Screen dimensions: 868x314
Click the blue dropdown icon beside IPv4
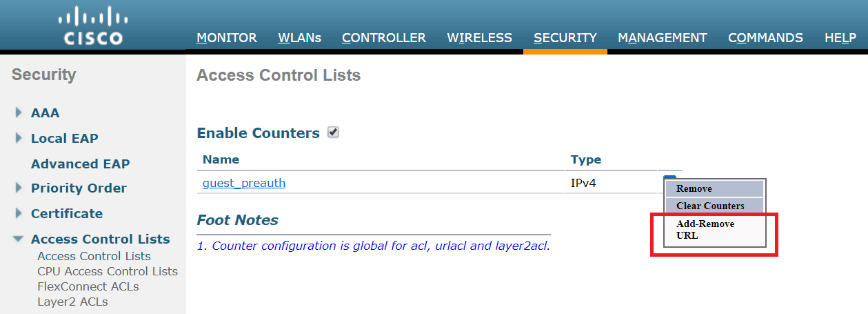click(669, 178)
